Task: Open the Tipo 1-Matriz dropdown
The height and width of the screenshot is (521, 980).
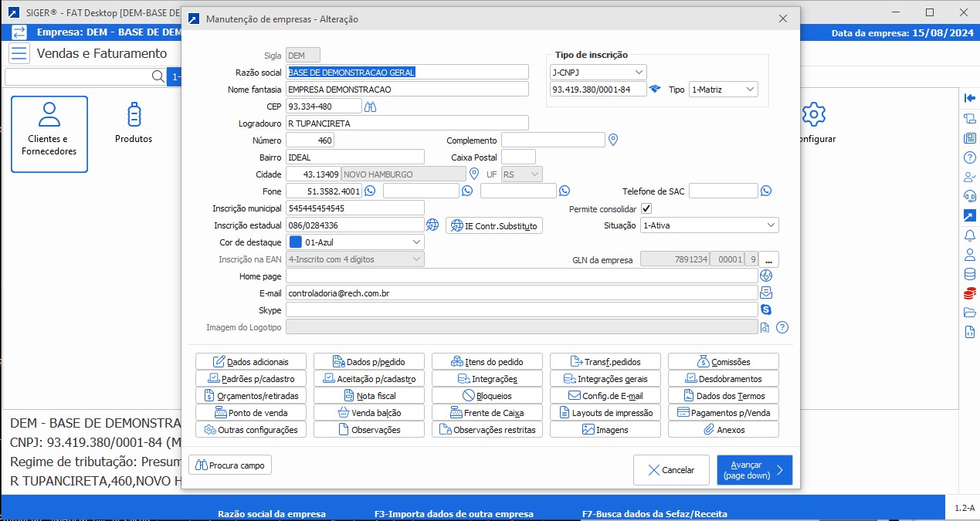Action: (x=723, y=90)
